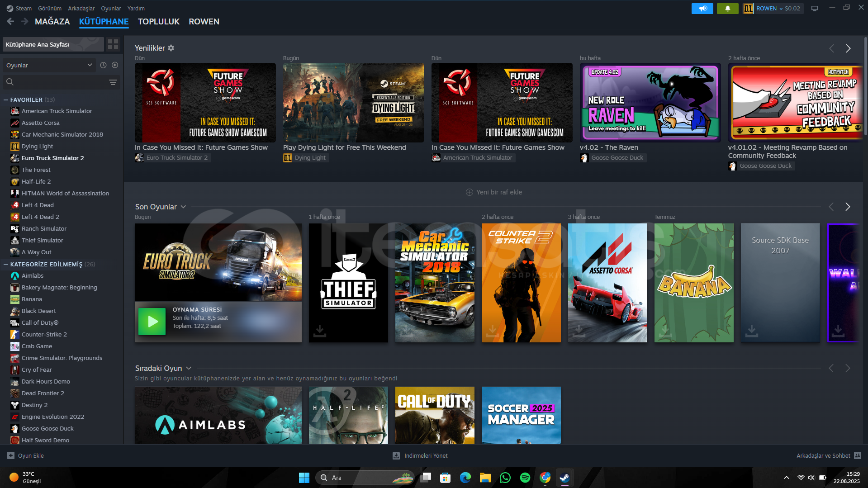Switch to the TOPLULUK tab
868x488 pixels.
(x=159, y=21)
